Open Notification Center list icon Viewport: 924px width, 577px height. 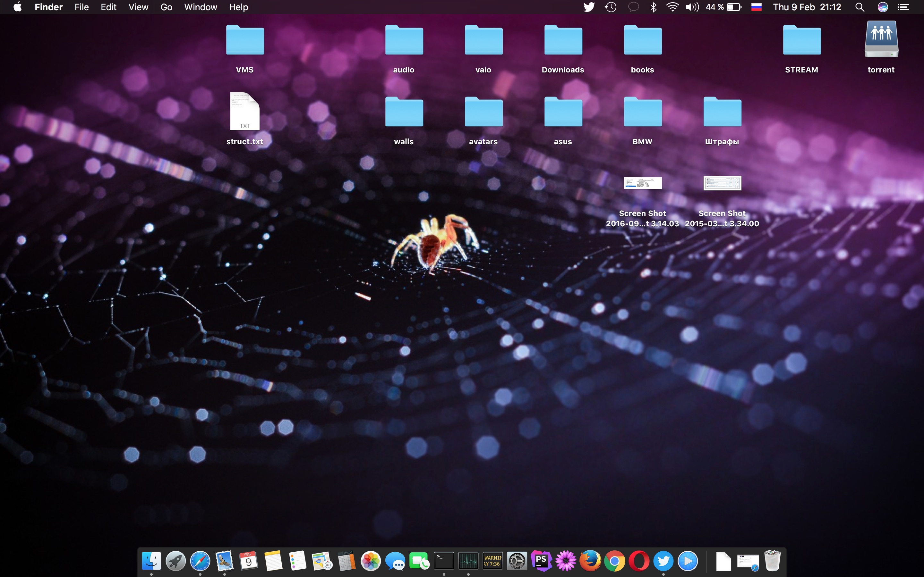[x=903, y=7]
